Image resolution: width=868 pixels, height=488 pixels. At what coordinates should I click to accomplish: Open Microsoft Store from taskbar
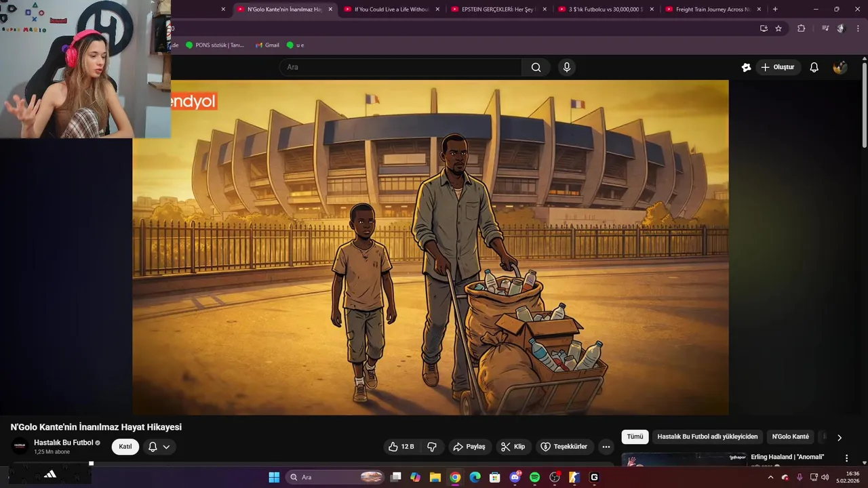[495, 477]
